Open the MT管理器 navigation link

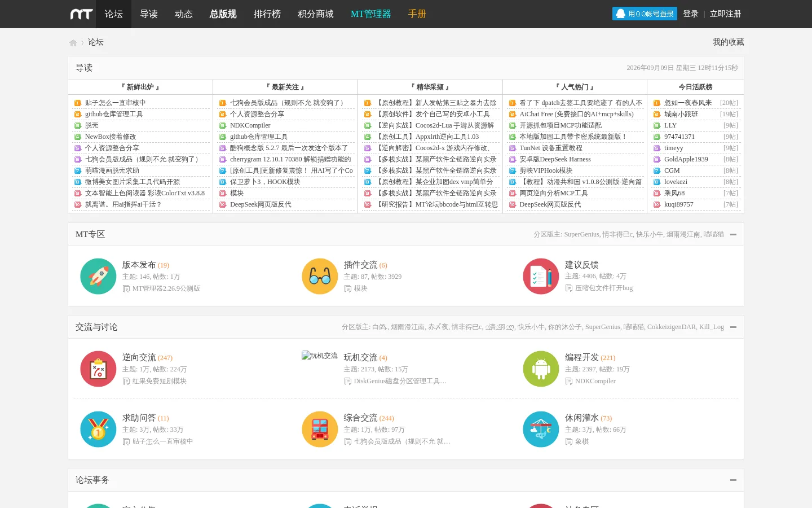click(x=370, y=14)
